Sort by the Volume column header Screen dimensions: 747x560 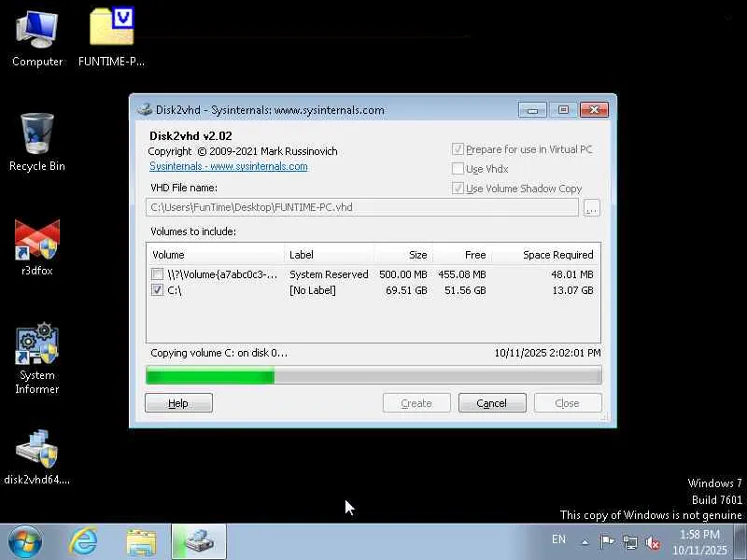click(x=216, y=255)
